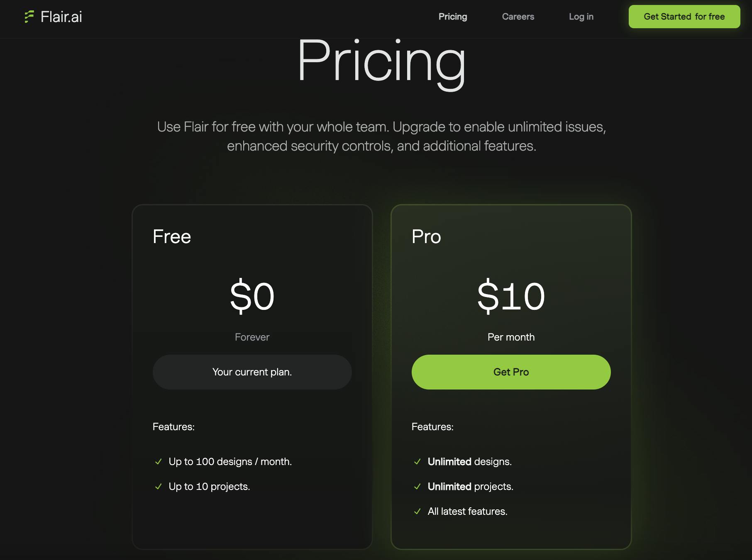Click the Get Pro button

click(511, 372)
